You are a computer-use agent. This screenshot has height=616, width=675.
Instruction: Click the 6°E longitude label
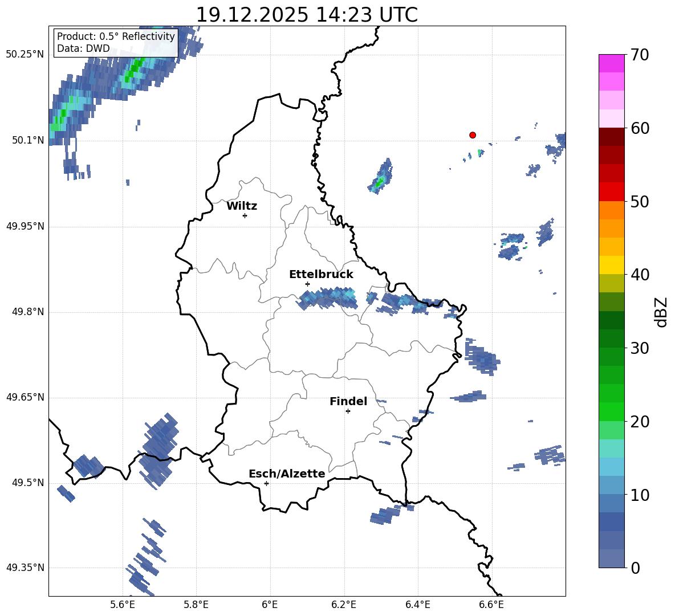(270, 605)
